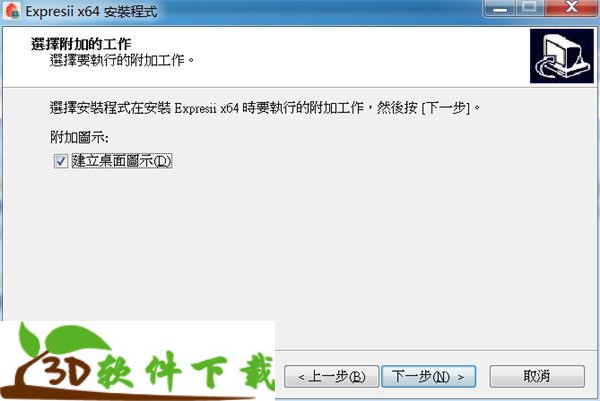
Task: Click the installer computer icon in header
Action: pos(561,56)
